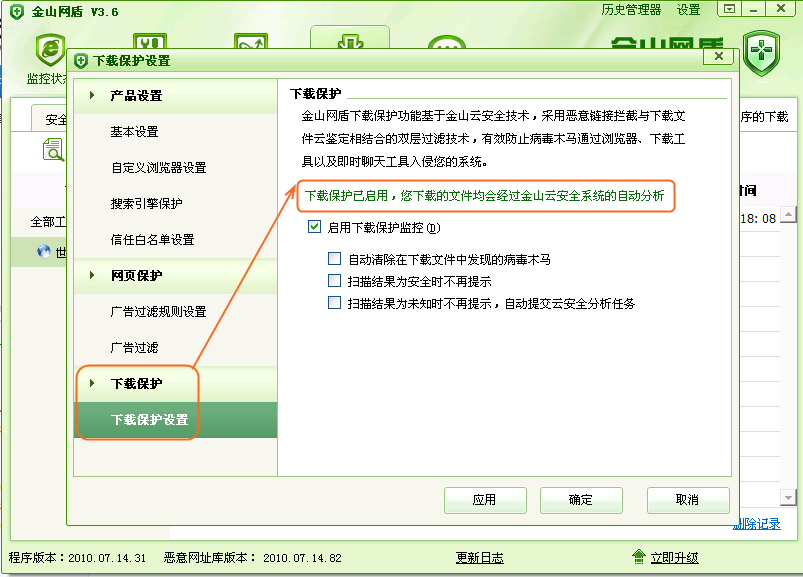The width and height of the screenshot is (803, 577).
Task: Select 下载保护设置 sidebar item
Action: click(176, 420)
